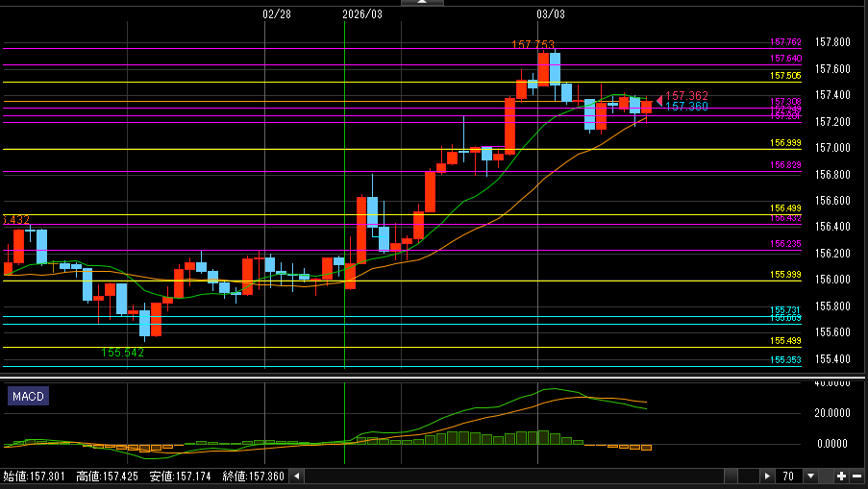Select the yellow 156.999 line label
868x489 pixels.
[785, 143]
